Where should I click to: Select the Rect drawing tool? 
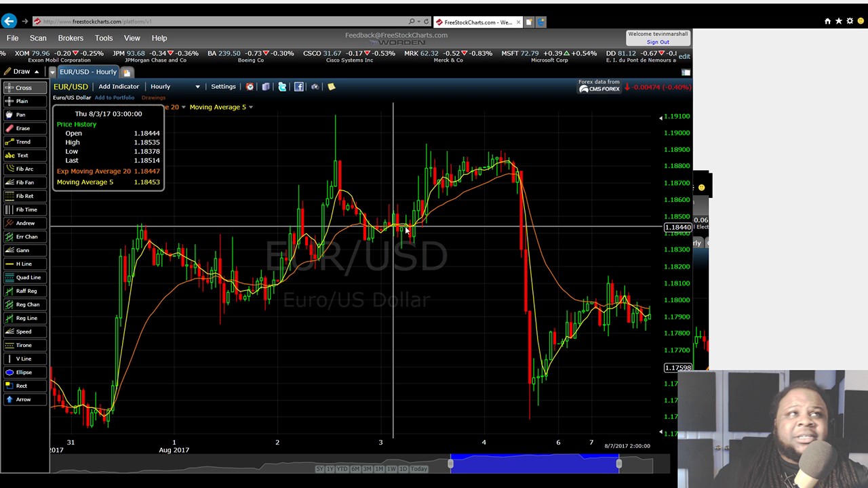[x=24, y=386]
